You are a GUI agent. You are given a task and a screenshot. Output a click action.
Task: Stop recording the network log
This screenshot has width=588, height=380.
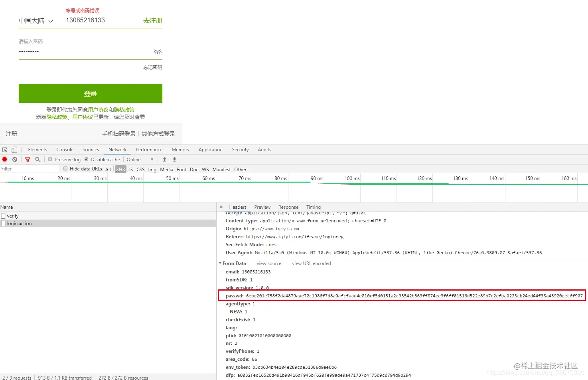coord(5,159)
